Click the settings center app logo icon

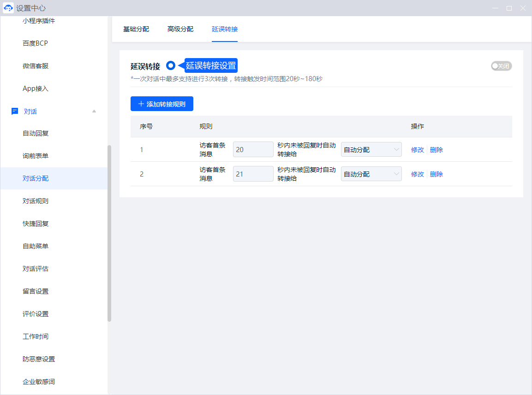pos(8,8)
